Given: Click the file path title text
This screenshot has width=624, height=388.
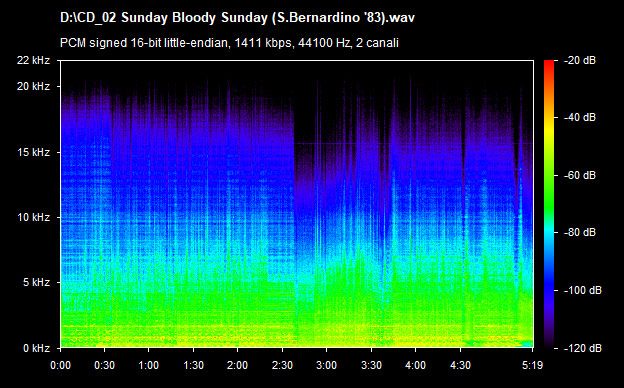Looking at the screenshot, I should pyautogui.click(x=237, y=18).
